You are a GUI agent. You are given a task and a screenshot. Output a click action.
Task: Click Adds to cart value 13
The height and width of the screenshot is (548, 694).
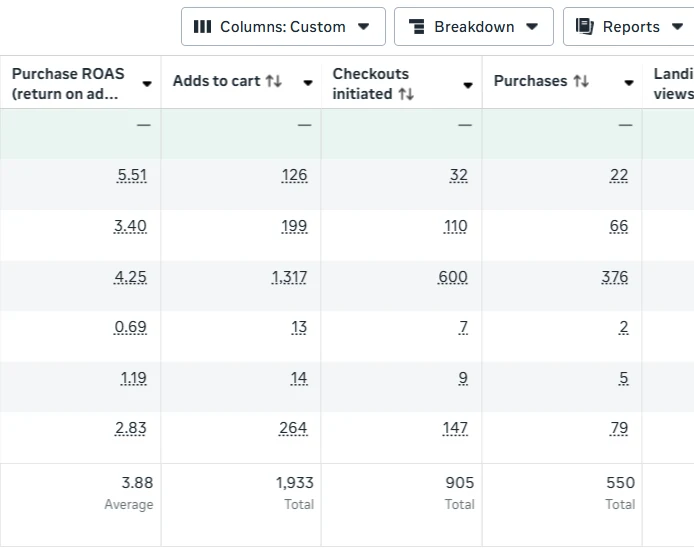[x=299, y=327]
